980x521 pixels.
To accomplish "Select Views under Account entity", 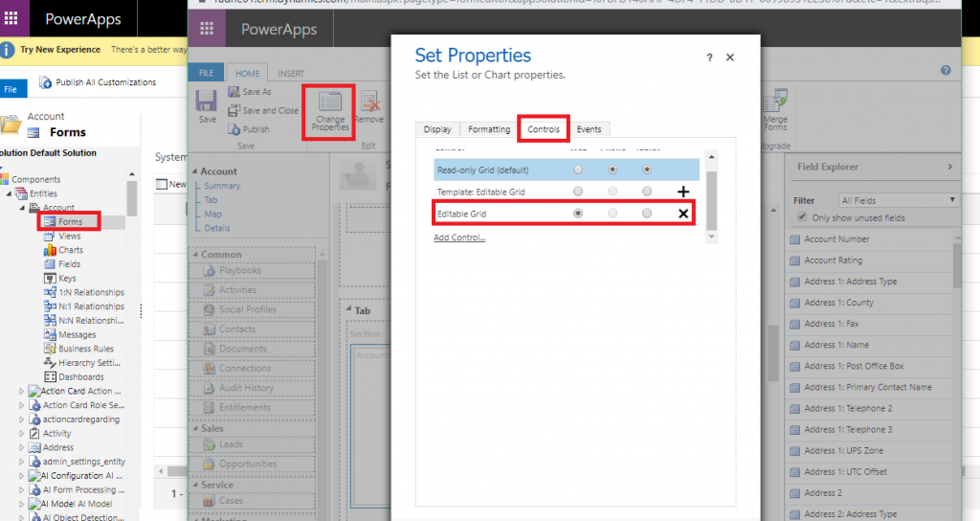I will click(x=69, y=236).
